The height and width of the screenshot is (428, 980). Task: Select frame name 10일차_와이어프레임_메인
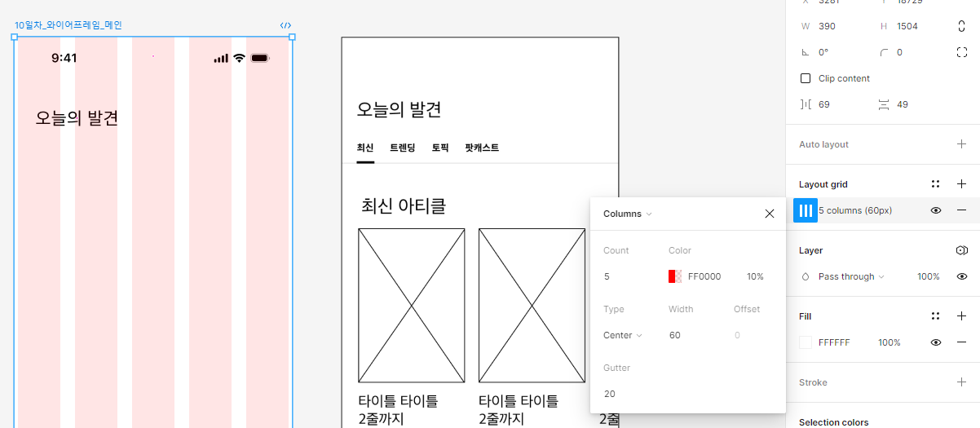pos(68,25)
